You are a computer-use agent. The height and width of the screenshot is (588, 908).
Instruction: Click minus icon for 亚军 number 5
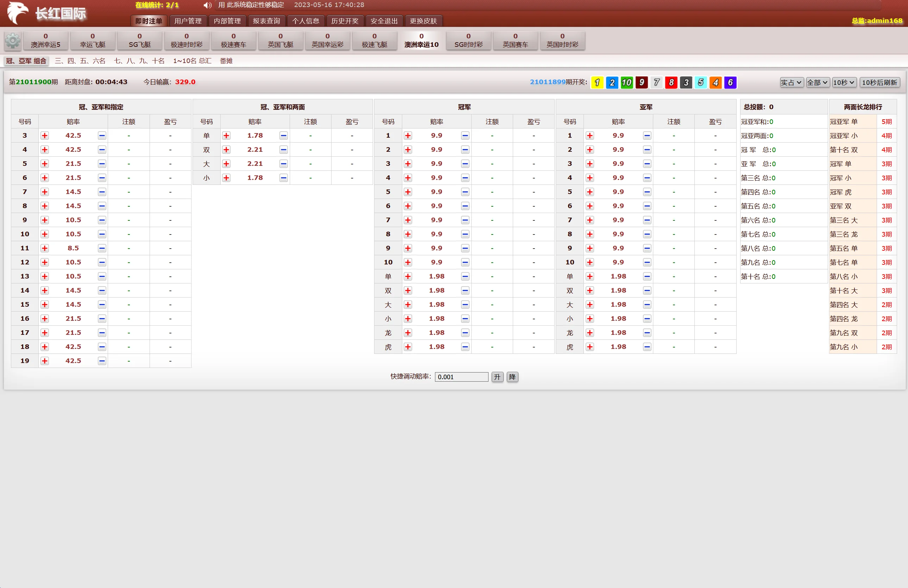tap(647, 192)
